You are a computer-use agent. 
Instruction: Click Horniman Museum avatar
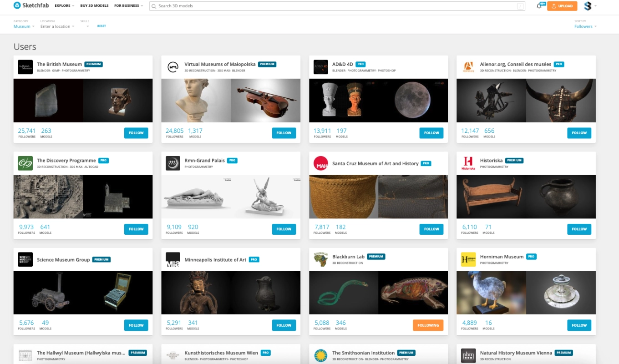point(468,259)
